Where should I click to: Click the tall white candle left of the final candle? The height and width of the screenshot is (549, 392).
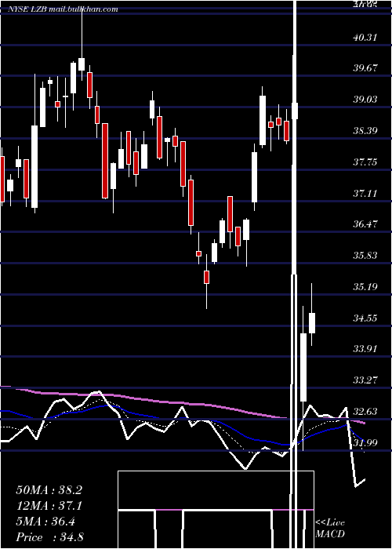[x=303, y=367]
